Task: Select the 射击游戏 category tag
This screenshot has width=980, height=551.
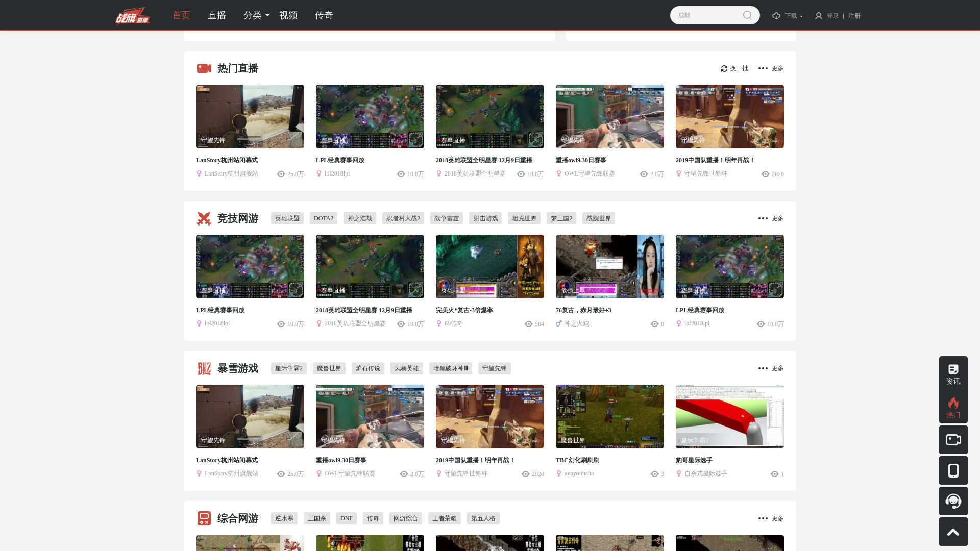Action: coord(485,218)
